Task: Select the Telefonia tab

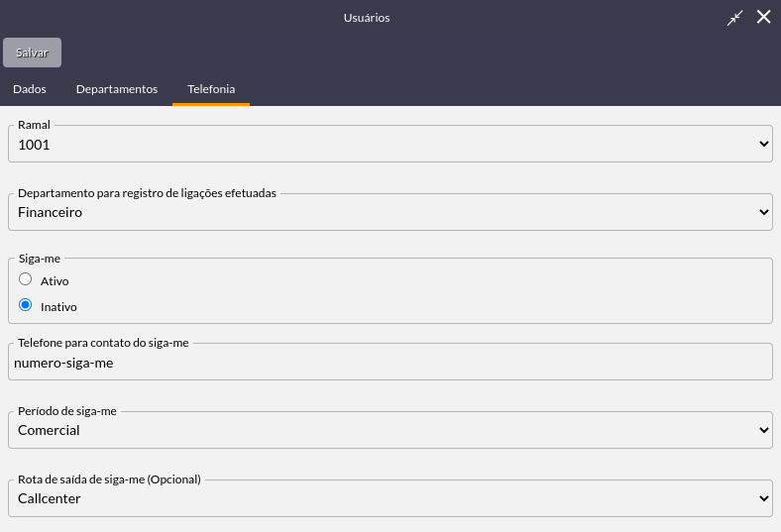Action: [211, 89]
